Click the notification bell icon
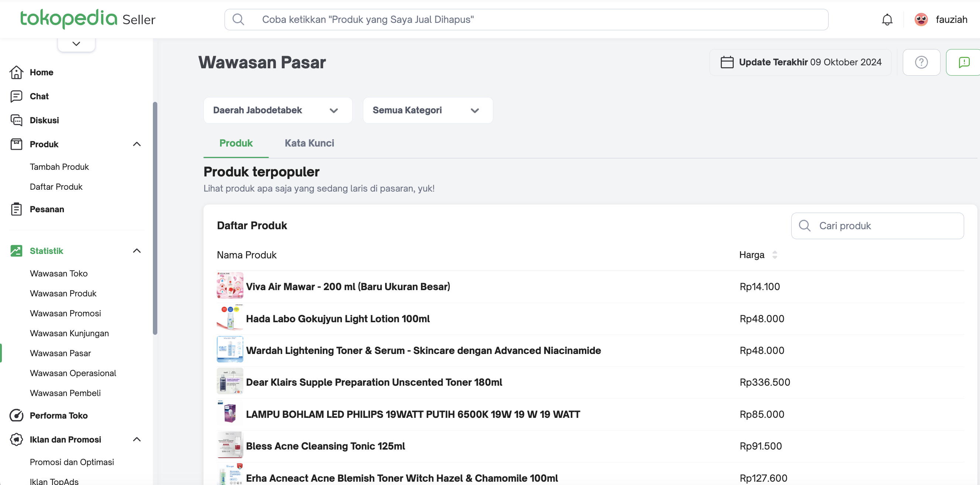980x485 pixels. point(887,20)
